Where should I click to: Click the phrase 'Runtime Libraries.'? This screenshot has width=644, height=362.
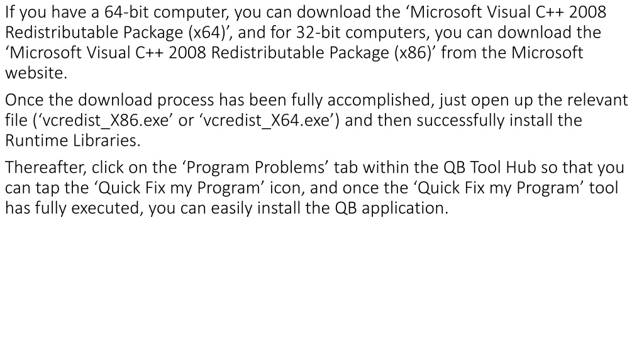73,140
